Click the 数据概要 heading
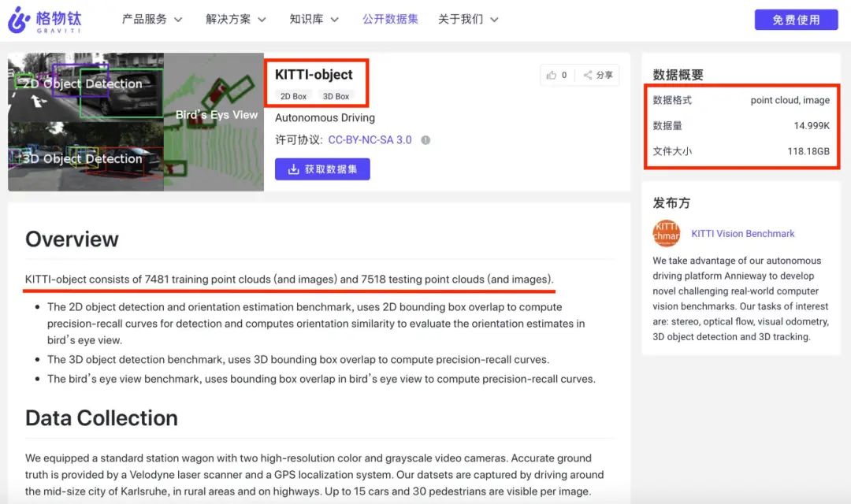Screen dimensions: 851x504 678,75
